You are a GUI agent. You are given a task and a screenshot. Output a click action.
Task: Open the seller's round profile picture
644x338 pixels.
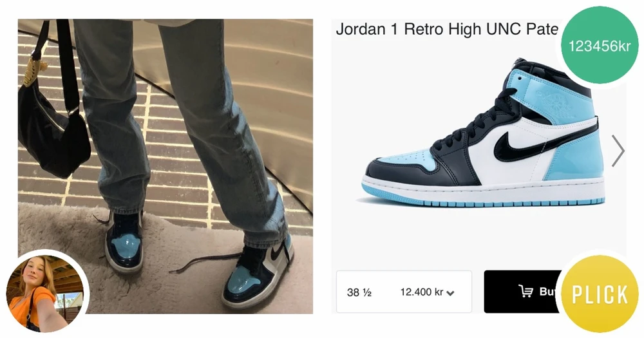45,293
